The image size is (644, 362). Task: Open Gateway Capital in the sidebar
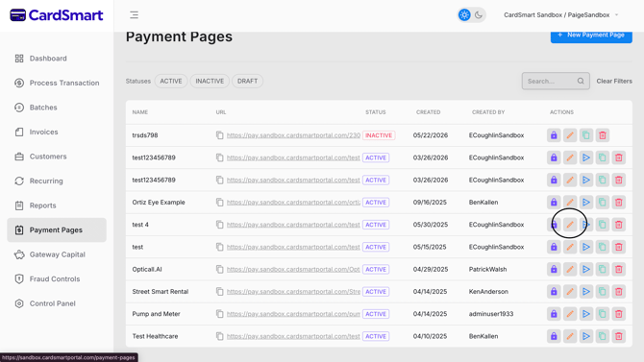(57, 254)
